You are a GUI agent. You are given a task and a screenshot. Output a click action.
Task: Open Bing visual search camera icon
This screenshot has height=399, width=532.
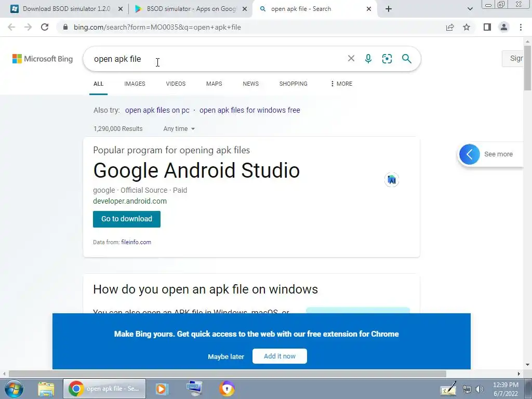387,59
